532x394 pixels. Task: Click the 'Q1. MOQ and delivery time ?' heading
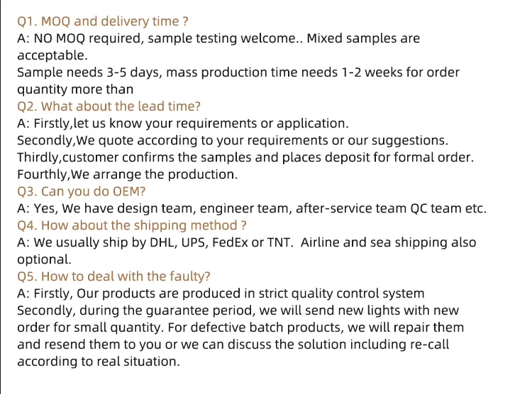point(102,21)
